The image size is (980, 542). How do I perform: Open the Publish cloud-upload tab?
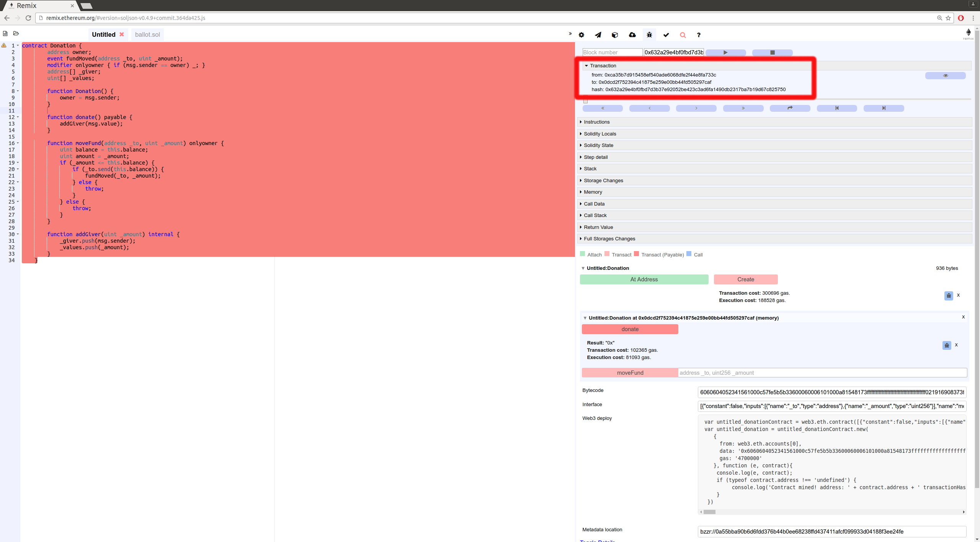tap(632, 35)
